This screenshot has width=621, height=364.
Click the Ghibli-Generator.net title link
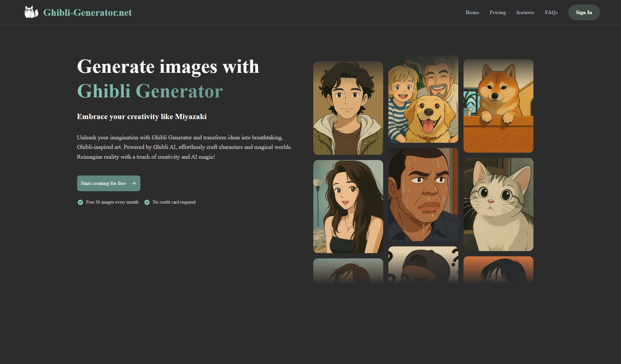coord(88,13)
